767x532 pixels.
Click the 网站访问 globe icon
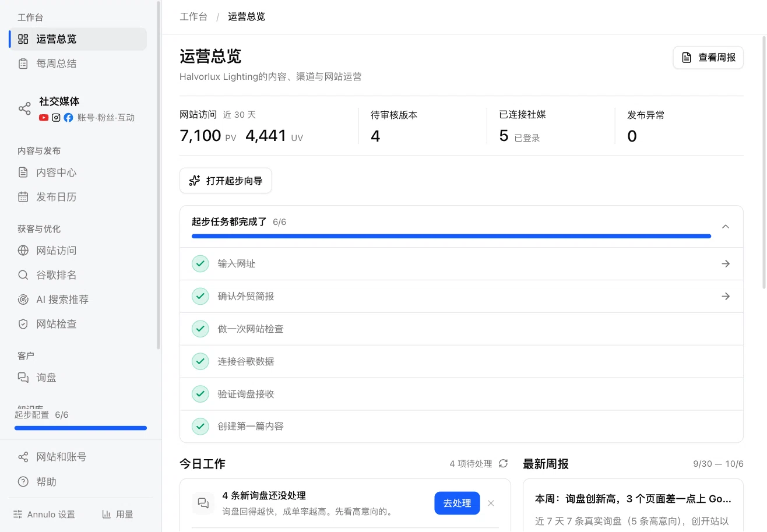point(23,251)
